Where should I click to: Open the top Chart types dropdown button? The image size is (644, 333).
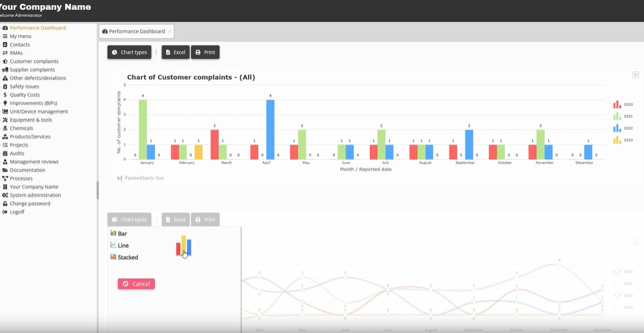click(129, 52)
